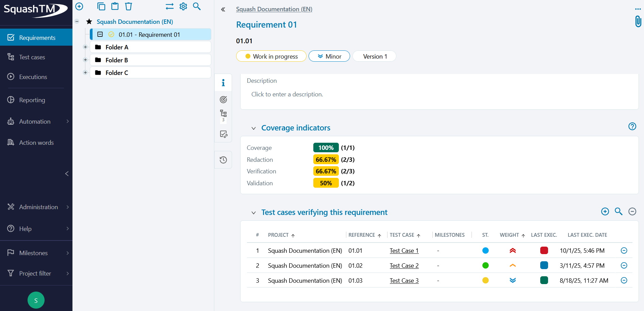Click the Squash Documentation (EN) breadcrumb link
The width and height of the screenshot is (644, 311).
[274, 9]
